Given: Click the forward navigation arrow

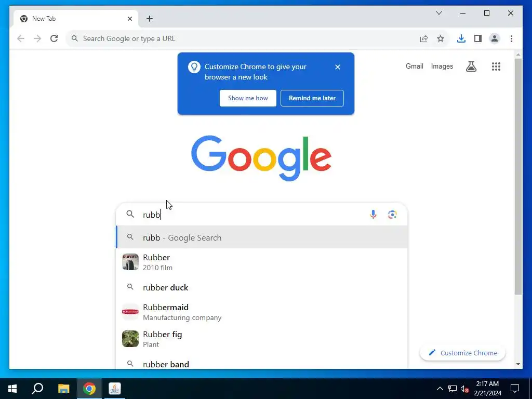Looking at the screenshot, I should pos(37,38).
